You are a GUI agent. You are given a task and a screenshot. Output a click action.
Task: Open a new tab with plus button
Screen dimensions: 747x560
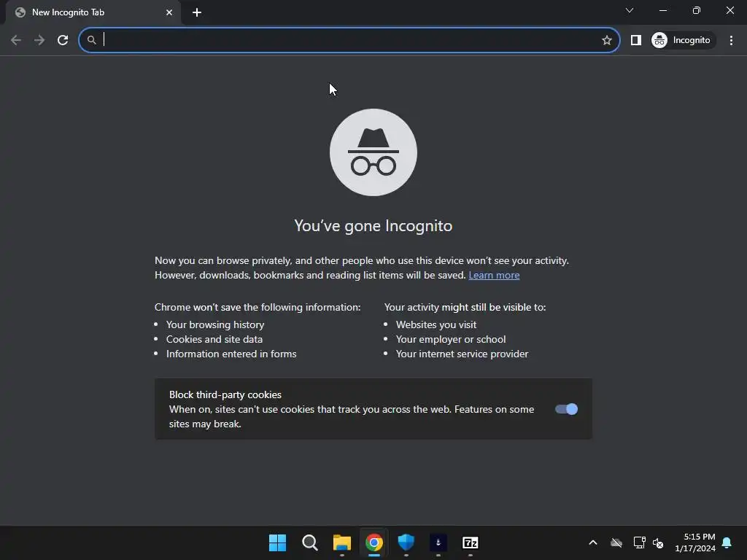coord(197,12)
